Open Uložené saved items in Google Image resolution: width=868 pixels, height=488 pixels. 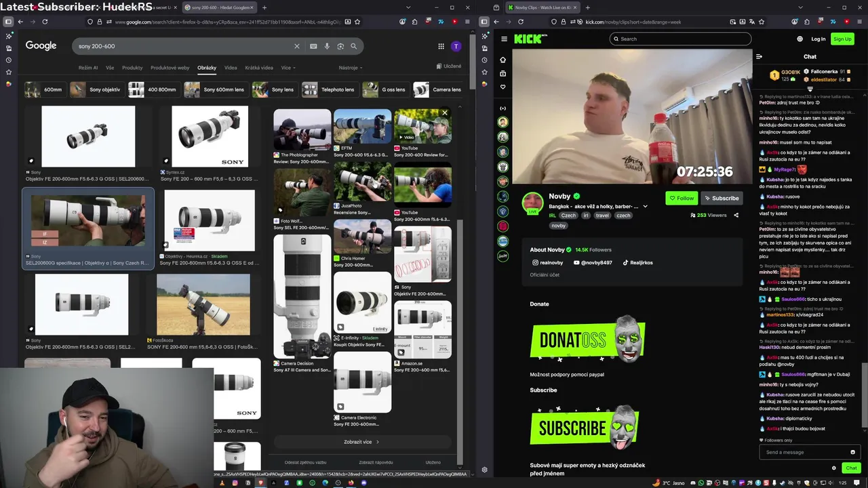coord(449,66)
